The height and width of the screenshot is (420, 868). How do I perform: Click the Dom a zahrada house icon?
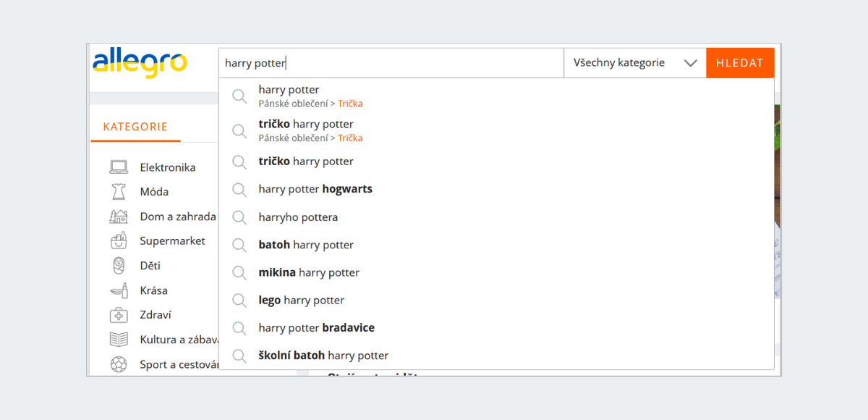119,217
